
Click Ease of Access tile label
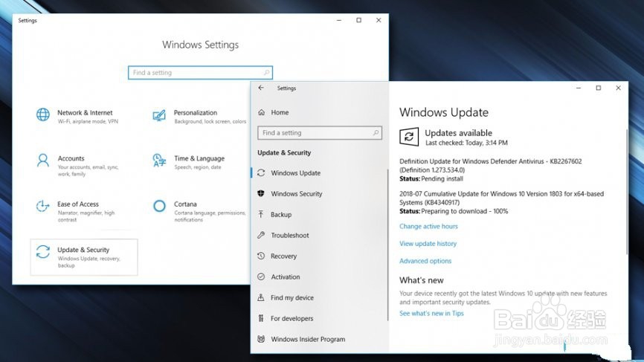[x=78, y=204]
